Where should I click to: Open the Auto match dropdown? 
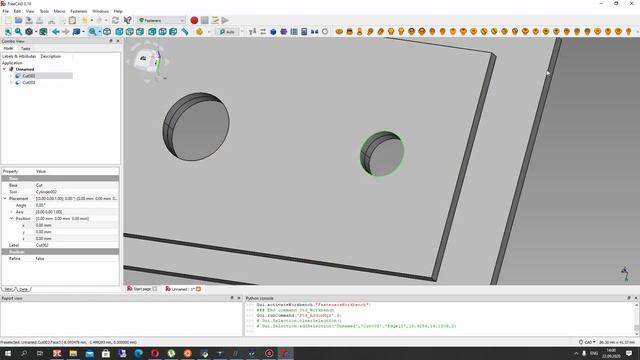point(227,31)
